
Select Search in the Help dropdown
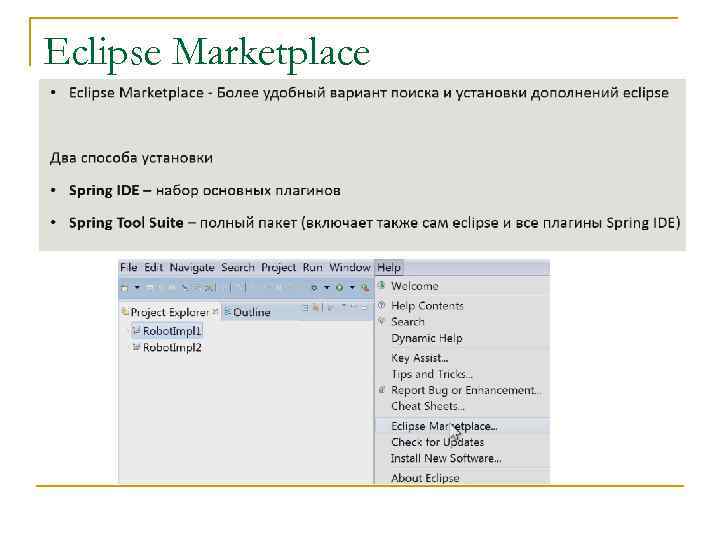pyautogui.click(x=462, y=322)
